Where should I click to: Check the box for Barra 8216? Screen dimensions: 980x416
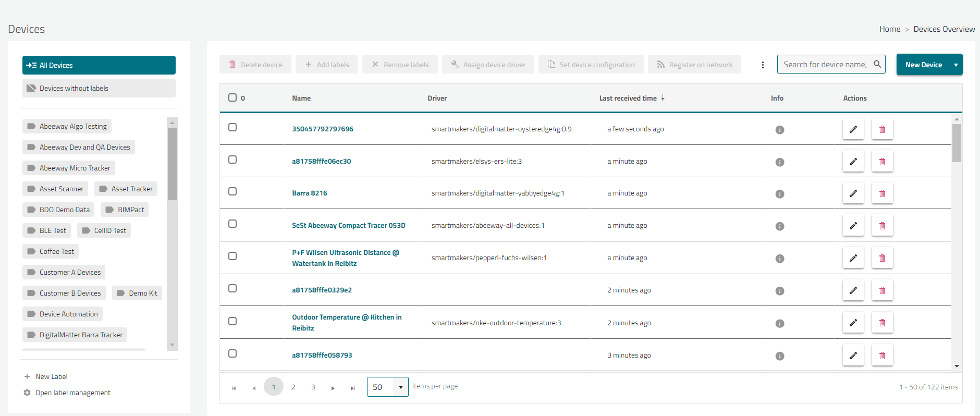pos(232,191)
